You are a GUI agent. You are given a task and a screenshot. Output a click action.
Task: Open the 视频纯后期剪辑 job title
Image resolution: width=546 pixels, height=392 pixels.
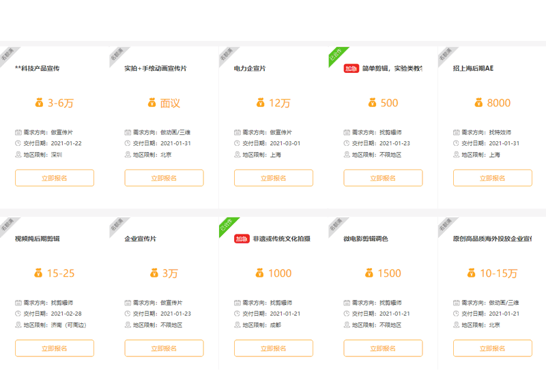point(38,239)
